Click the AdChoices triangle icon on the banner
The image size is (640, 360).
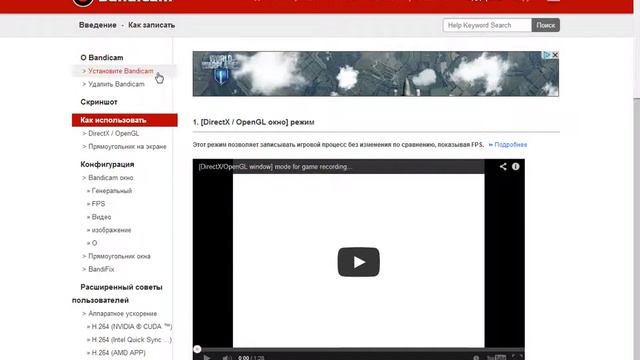[547, 55]
